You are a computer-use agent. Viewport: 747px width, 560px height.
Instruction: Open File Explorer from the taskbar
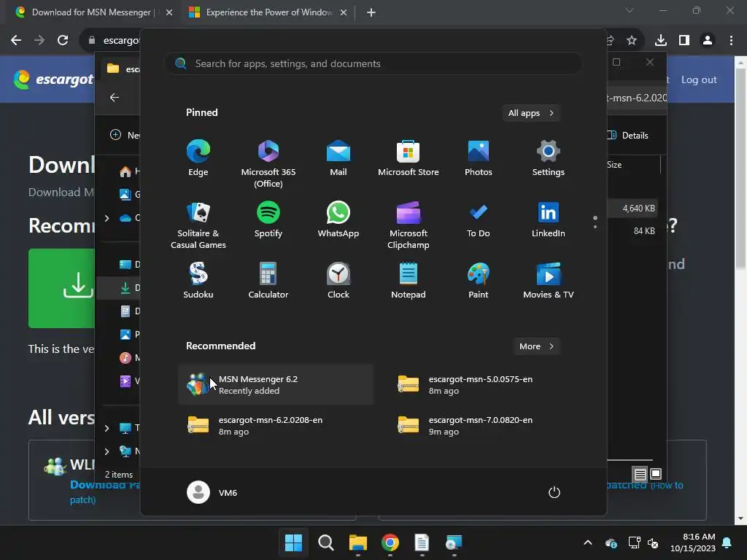point(357,542)
